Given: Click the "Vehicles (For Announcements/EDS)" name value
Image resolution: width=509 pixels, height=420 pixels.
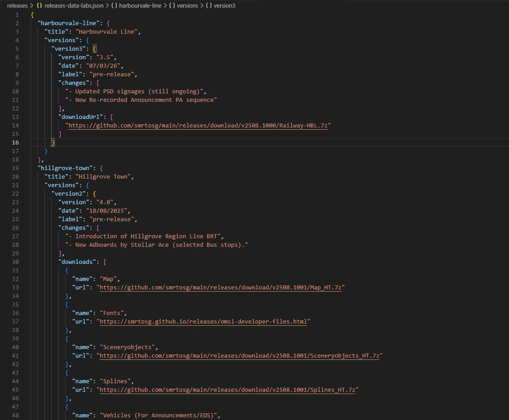Looking at the screenshot, I should click(159, 416).
